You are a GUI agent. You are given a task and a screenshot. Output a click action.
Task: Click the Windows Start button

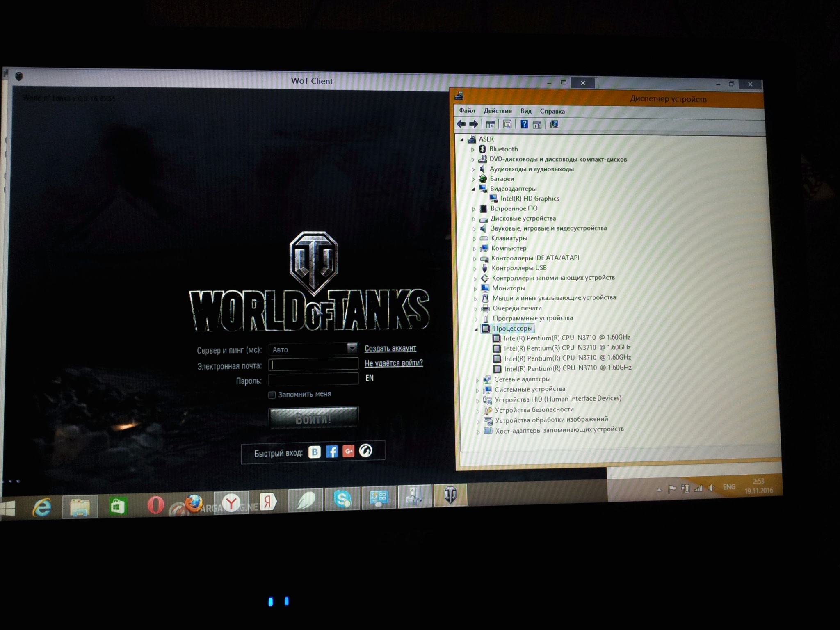[x=7, y=509]
